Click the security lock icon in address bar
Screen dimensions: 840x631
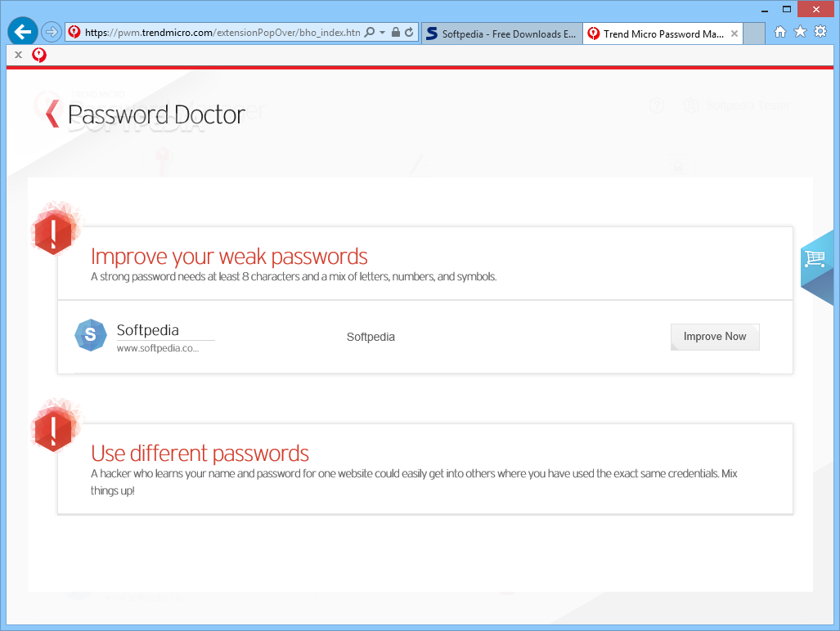click(x=395, y=32)
